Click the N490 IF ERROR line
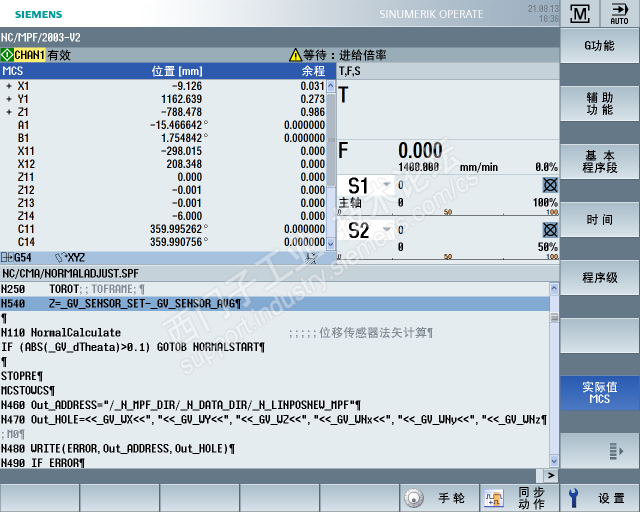The height and width of the screenshot is (512, 640). pyautogui.click(x=274, y=463)
